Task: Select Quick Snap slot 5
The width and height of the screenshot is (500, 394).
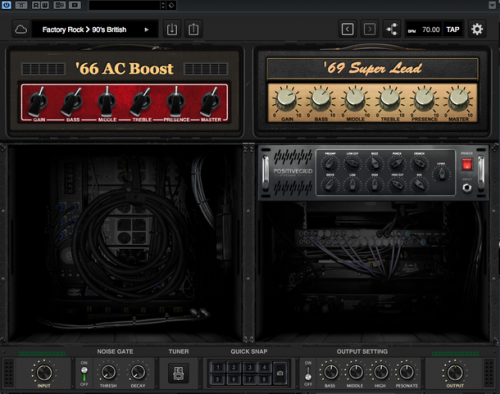Action: click(x=218, y=379)
